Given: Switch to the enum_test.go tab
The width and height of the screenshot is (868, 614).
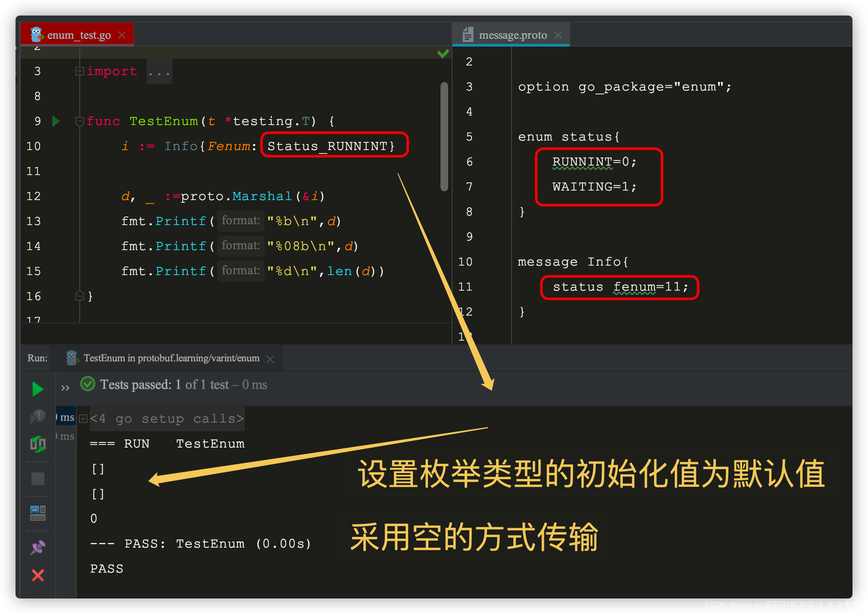Looking at the screenshot, I should click(x=78, y=34).
